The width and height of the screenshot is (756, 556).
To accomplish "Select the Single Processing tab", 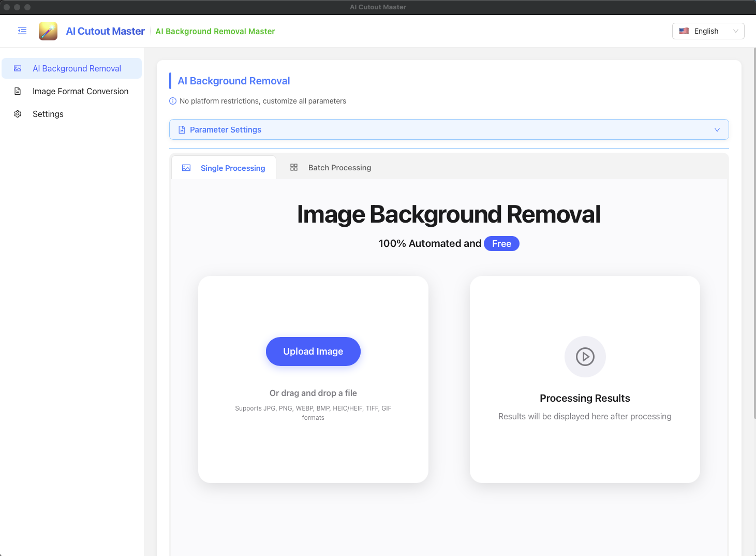I will click(x=233, y=168).
